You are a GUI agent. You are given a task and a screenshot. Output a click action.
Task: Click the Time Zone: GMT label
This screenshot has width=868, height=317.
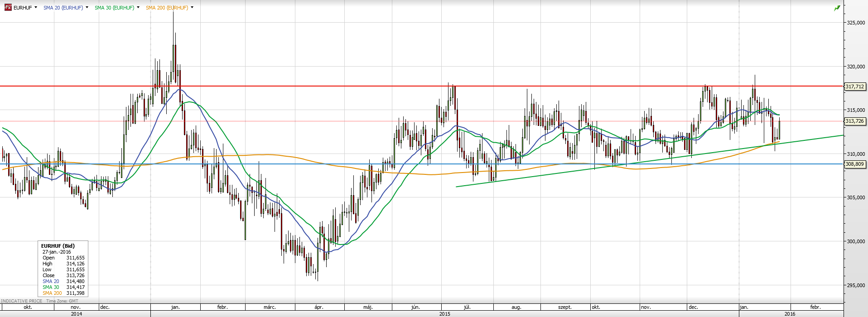click(x=62, y=301)
